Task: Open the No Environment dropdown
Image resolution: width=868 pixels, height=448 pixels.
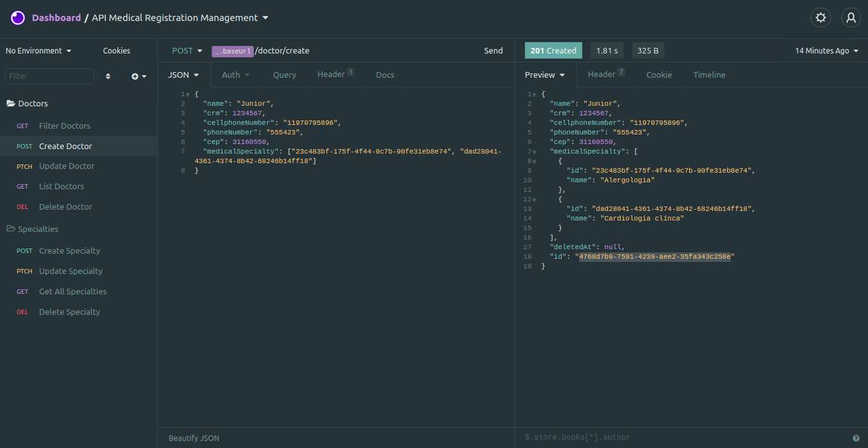Action: pos(38,51)
